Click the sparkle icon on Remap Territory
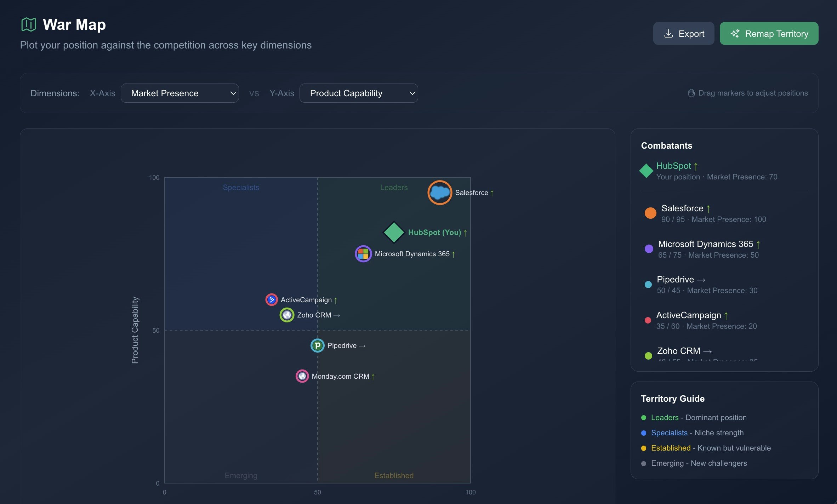837x504 pixels. (x=735, y=33)
